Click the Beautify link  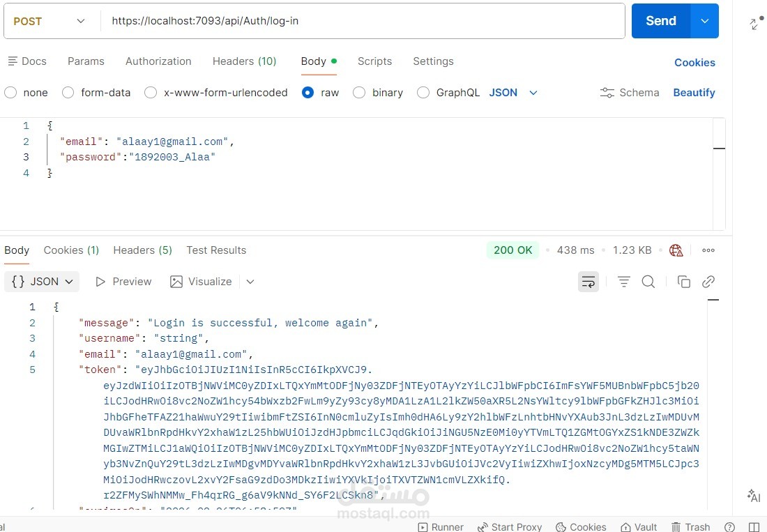pyautogui.click(x=694, y=93)
